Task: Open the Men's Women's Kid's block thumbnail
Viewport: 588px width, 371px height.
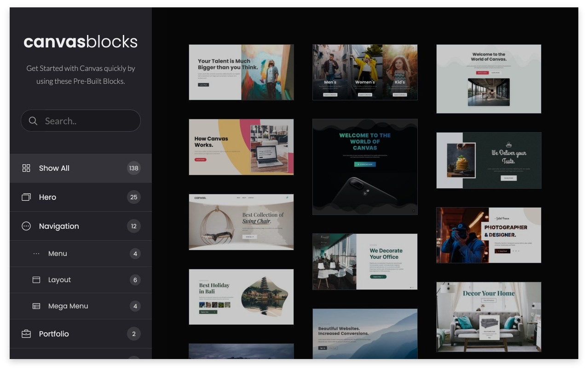Action: click(x=365, y=72)
